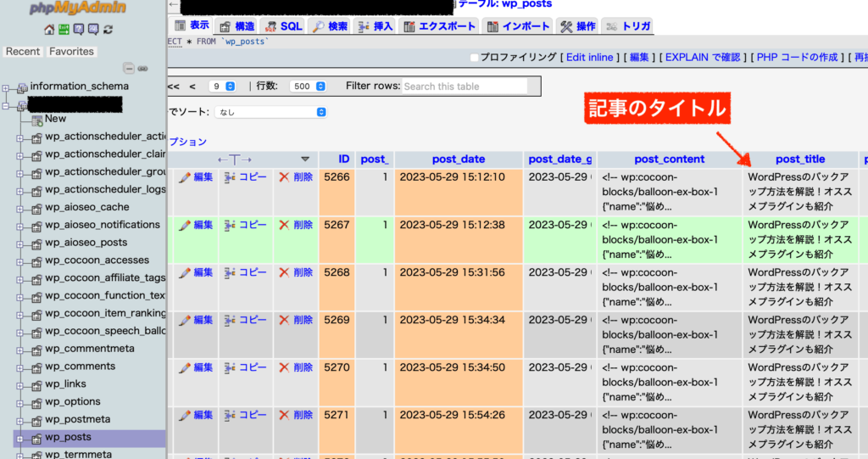This screenshot has width=868, height=459.
Task: Open the 検索 tab
Action: [x=330, y=26]
